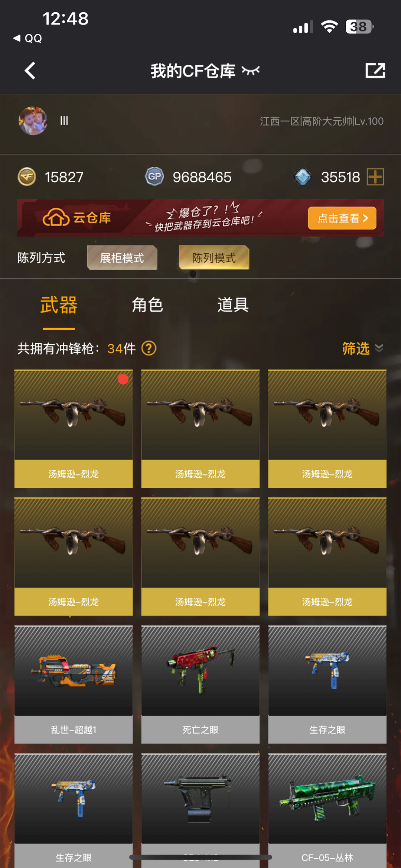Open the user avatar picture
This screenshot has width=401, height=868.
click(33, 121)
